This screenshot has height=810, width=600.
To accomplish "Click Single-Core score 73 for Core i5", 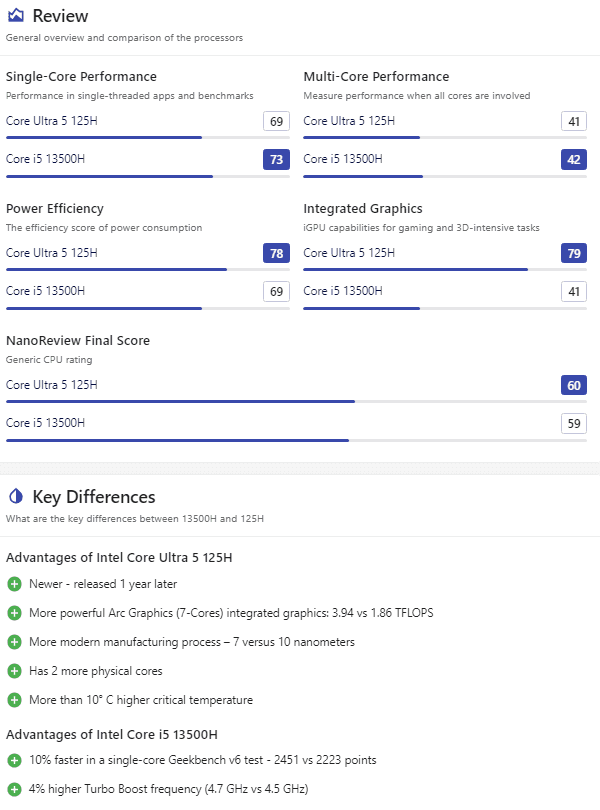I will tap(276, 160).
